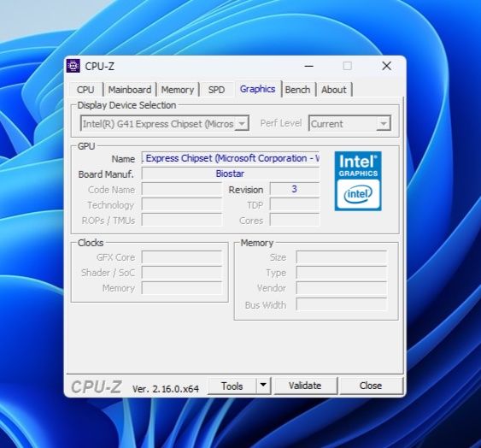481x448 pixels.
Task: Click the Board Manuf. Biostar field
Action: [x=231, y=174]
